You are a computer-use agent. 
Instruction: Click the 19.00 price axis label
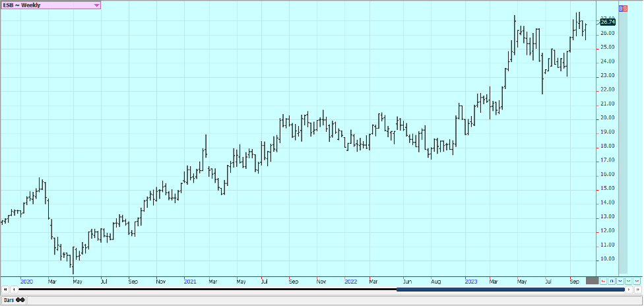[x=608, y=132]
